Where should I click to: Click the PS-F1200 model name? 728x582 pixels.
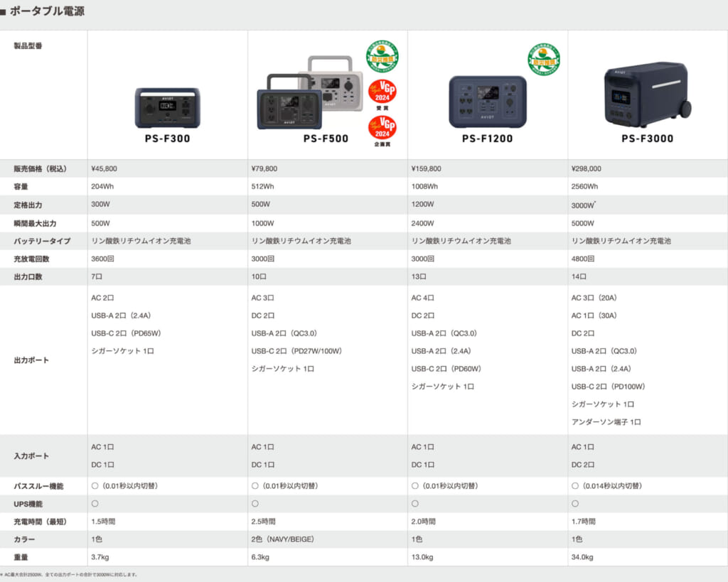click(488, 139)
